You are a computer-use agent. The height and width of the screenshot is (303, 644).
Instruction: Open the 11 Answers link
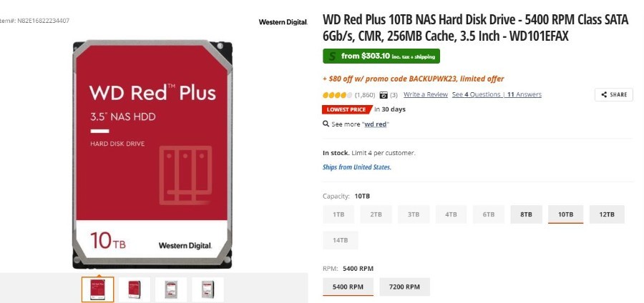pos(524,95)
